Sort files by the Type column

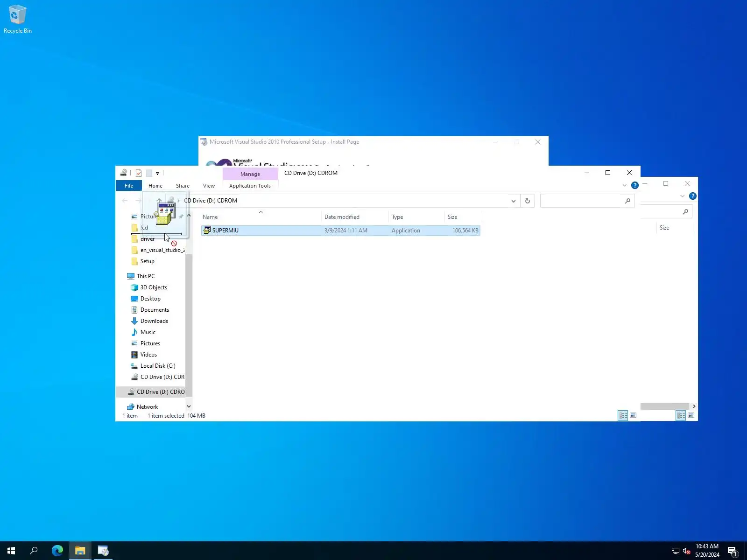[416, 217]
